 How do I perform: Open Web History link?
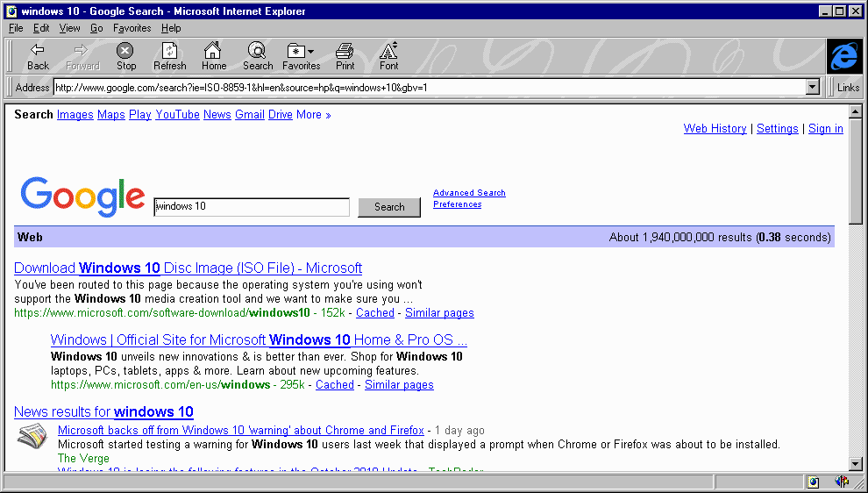coord(715,128)
